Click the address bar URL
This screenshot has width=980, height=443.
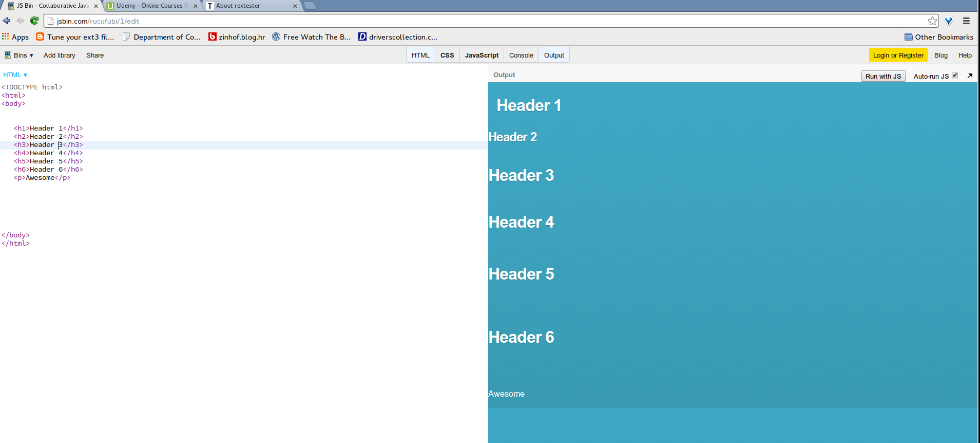(98, 21)
